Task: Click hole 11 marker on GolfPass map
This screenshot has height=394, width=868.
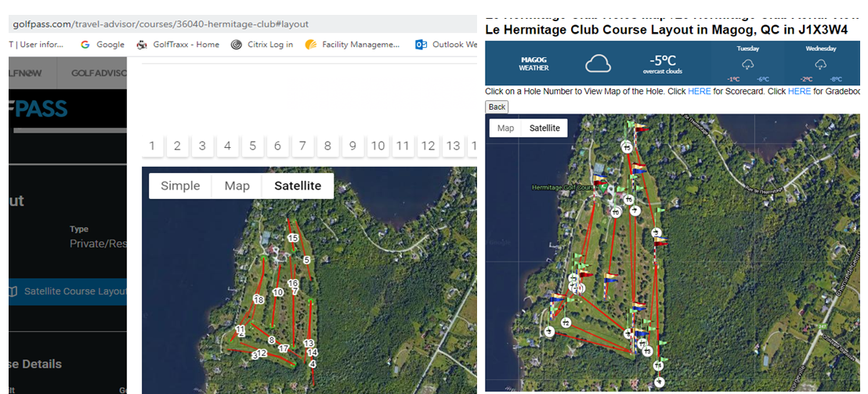Action: coord(241,330)
